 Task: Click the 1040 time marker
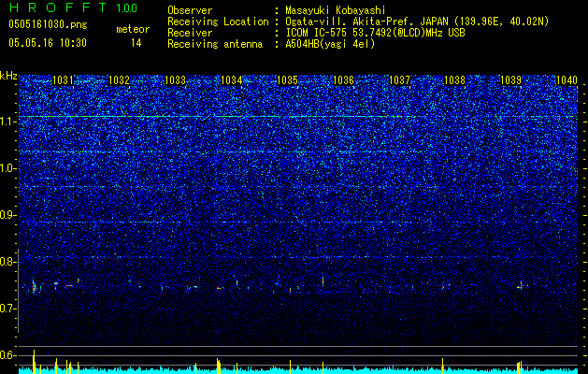(x=566, y=80)
